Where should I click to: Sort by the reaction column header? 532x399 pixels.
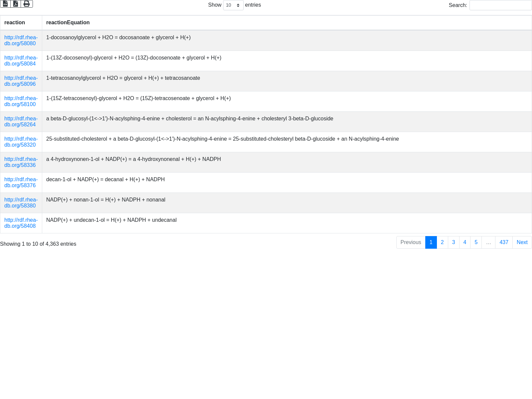(15, 23)
